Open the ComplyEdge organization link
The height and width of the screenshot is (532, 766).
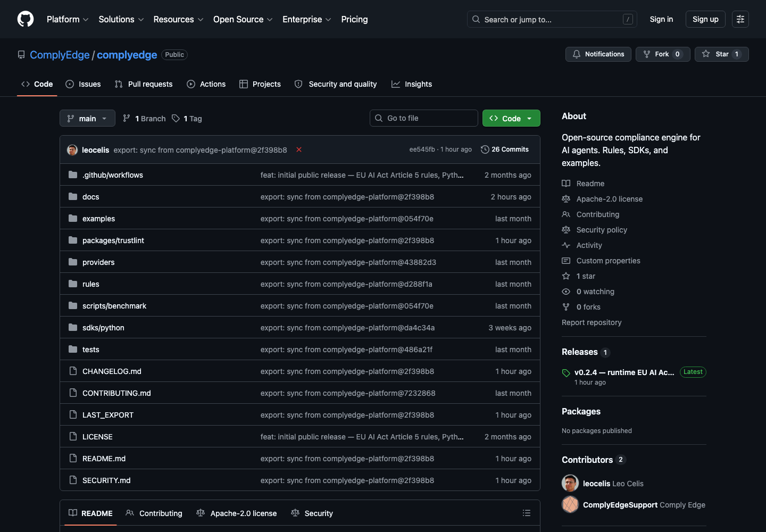pyautogui.click(x=60, y=55)
